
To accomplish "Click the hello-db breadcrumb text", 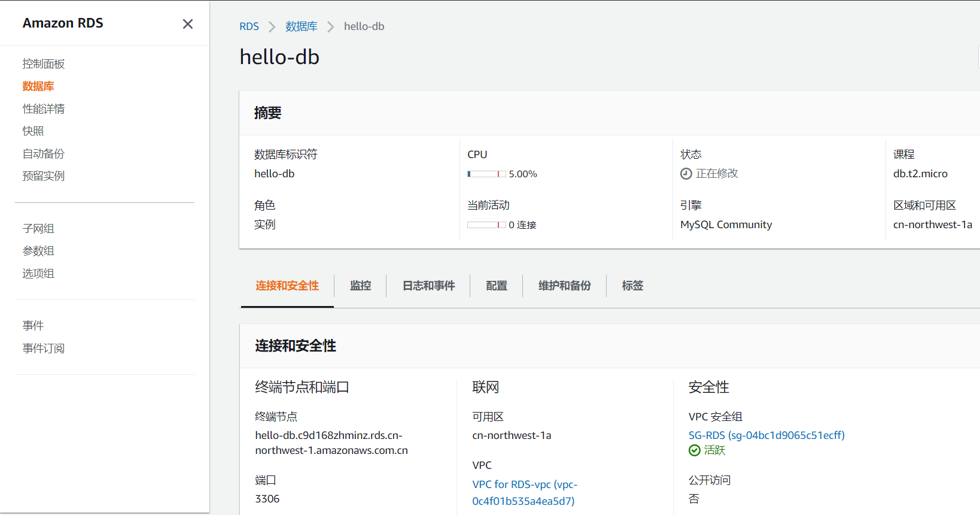I will [x=364, y=26].
